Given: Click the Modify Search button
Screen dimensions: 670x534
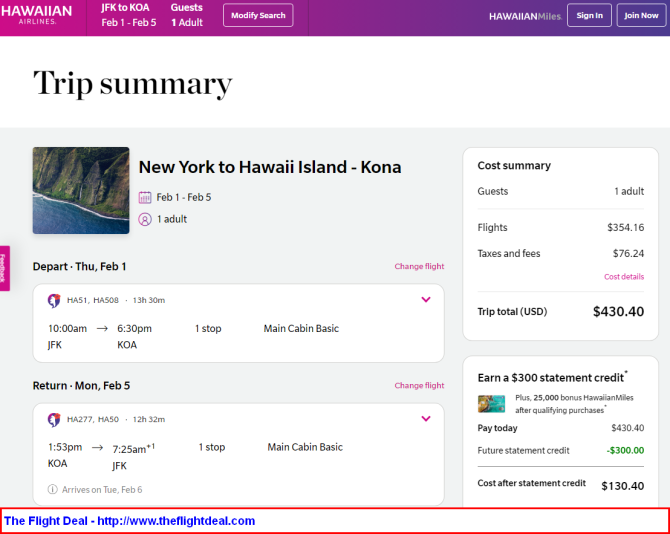Looking at the screenshot, I should [258, 15].
